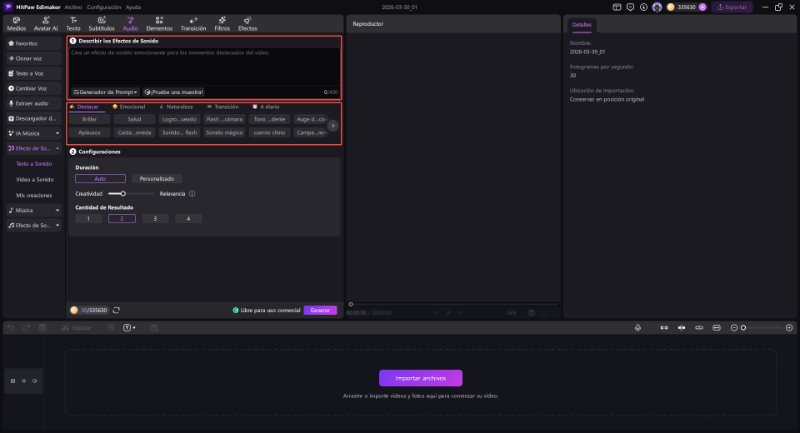Image resolution: width=800 pixels, height=433 pixels.
Task: Click the Separar tool on timeline toolbar
Action: pos(77,328)
